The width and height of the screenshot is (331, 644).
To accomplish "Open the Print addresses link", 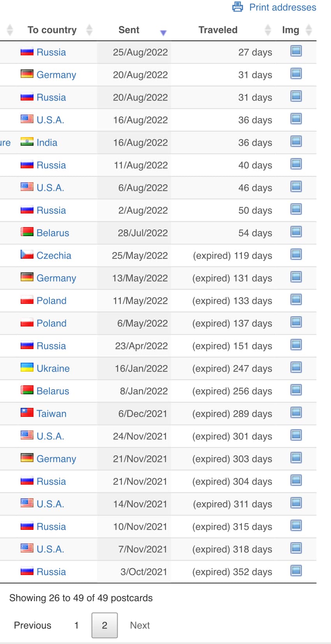I will pyautogui.click(x=283, y=7).
